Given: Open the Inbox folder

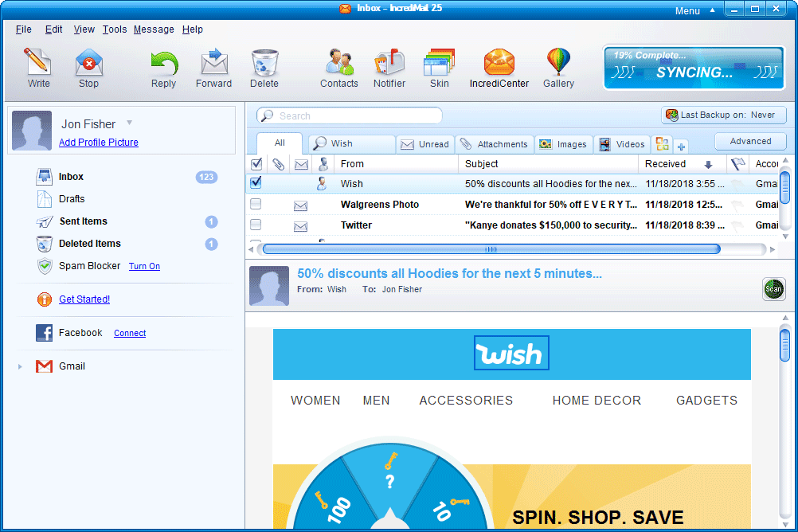Looking at the screenshot, I should coord(71,177).
